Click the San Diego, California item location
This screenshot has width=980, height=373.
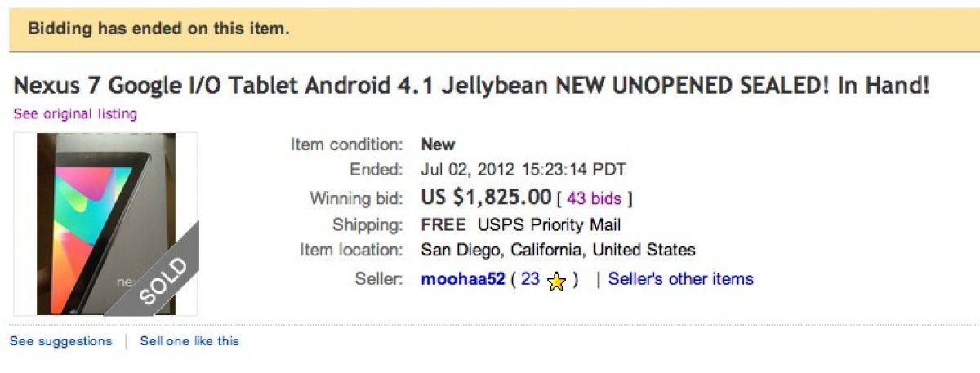click(558, 251)
